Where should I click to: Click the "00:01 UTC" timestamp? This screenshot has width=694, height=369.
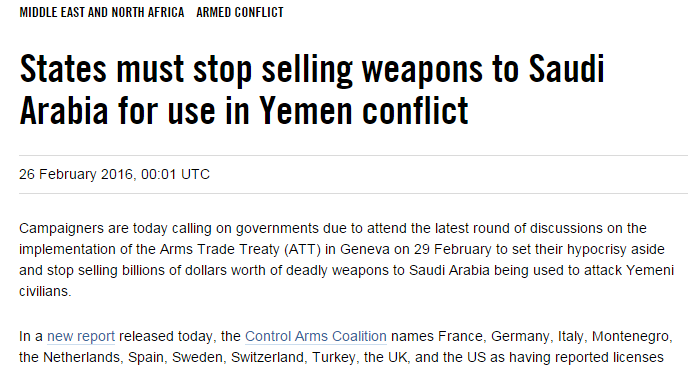click(175, 174)
